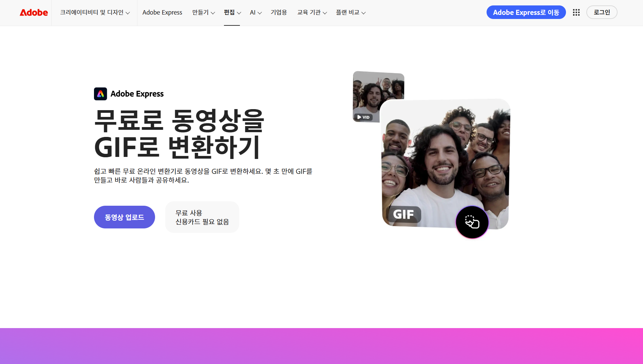This screenshot has width=643, height=364.
Task: Click the round selection-hand icon on GIF image
Action: tap(472, 222)
